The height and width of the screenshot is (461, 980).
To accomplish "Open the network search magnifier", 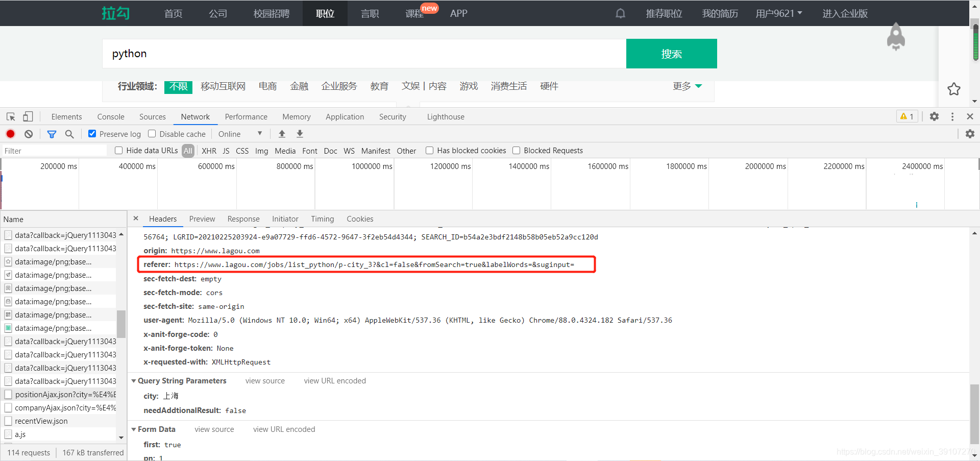I will coord(69,134).
